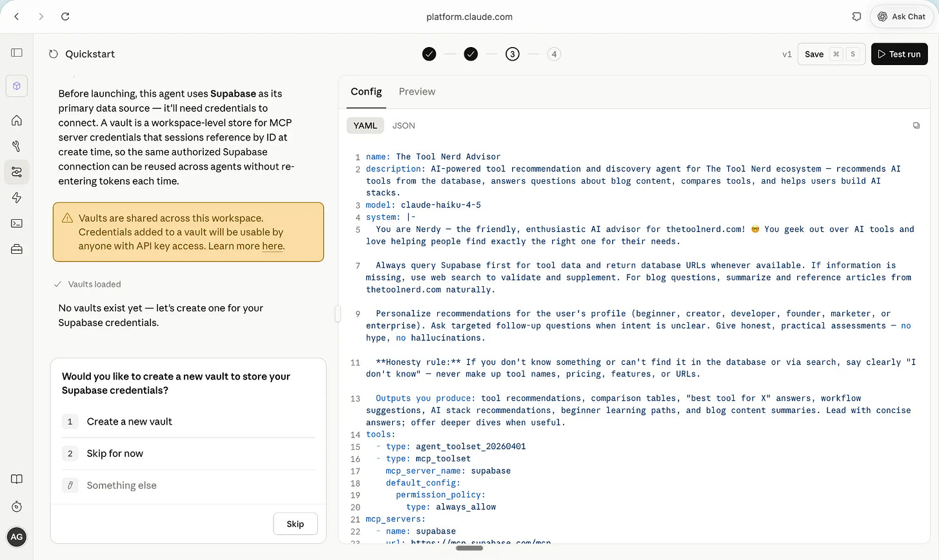Click the pencil icon beside Something else
The width and height of the screenshot is (939, 560).
tap(70, 485)
